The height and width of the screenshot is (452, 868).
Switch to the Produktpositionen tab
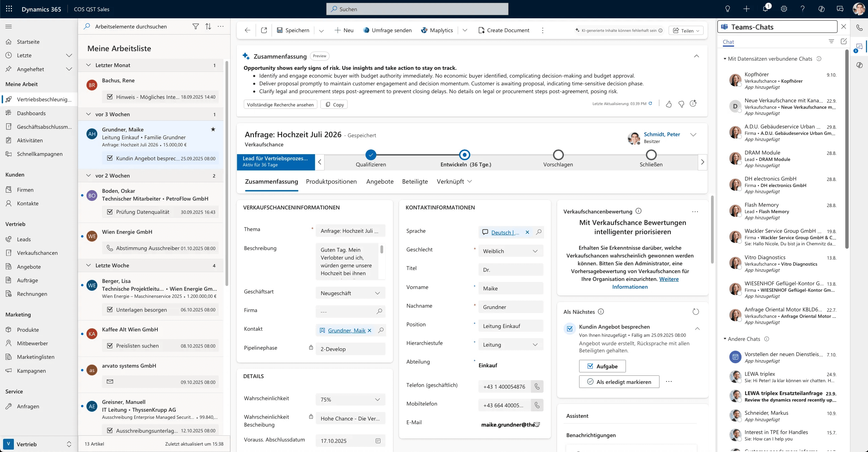[331, 182]
